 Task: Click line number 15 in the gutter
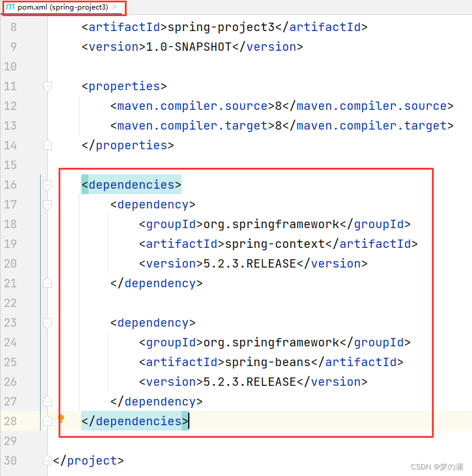[x=10, y=165]
